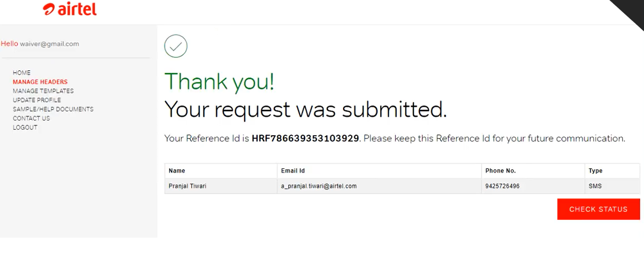Open the Home menu item
The width and height of the screenshot is (644, 262).
(22, 73)
